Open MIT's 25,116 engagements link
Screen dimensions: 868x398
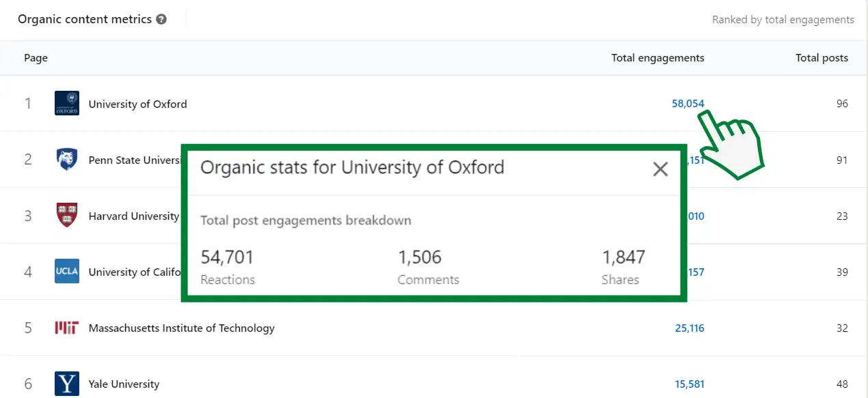(689, 328)
